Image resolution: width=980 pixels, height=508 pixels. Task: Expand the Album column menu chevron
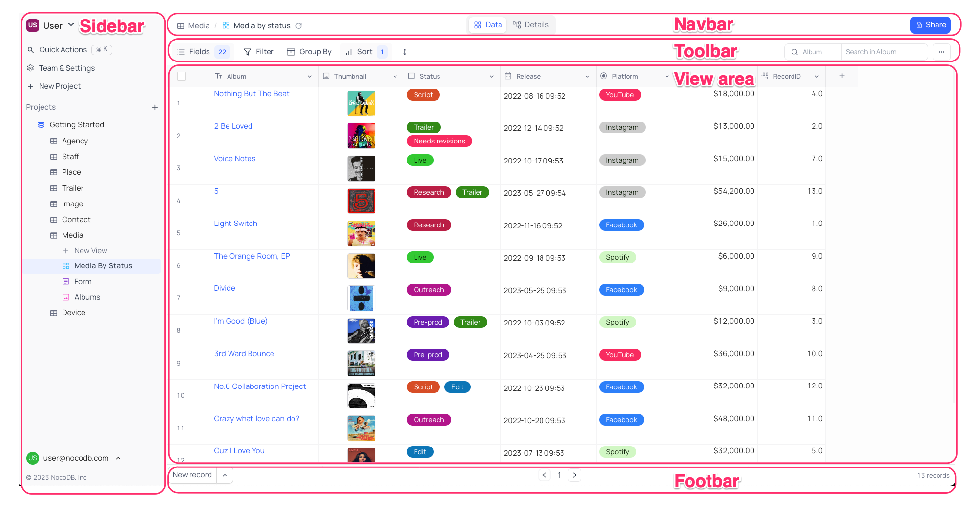point(310,77)
